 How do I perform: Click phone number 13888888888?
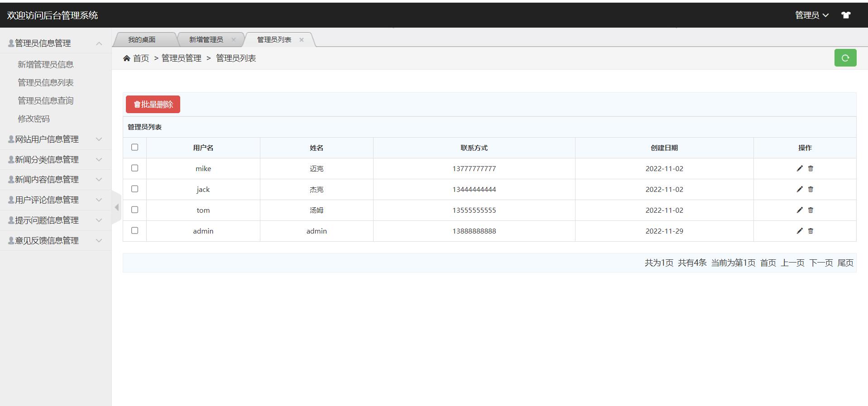tap(474, 231)
